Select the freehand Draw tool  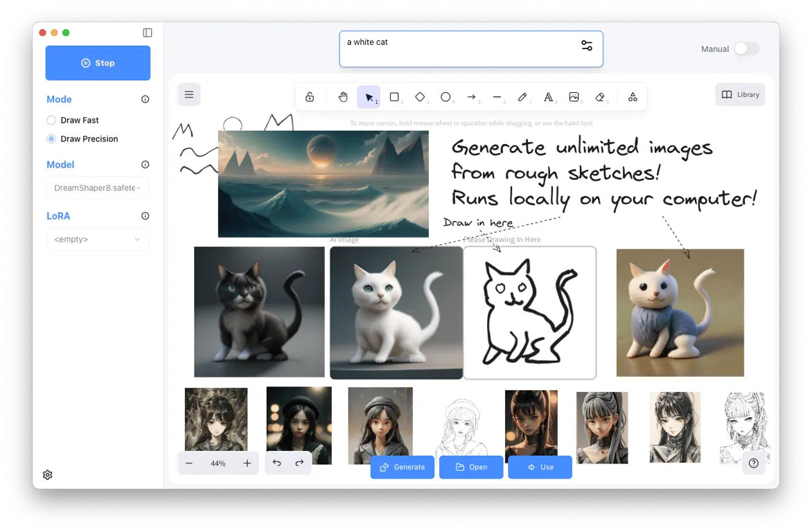(522, 96)
